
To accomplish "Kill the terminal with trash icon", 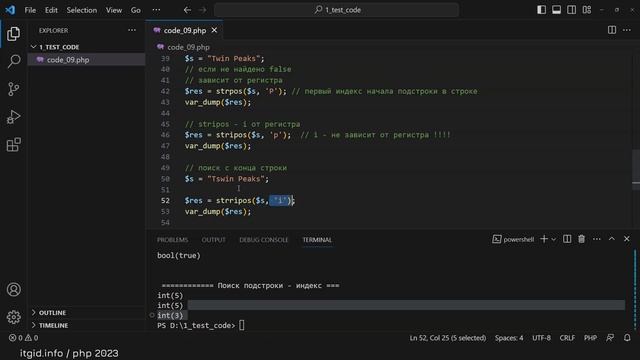I will pyautogui.click(x=581, y=239).
